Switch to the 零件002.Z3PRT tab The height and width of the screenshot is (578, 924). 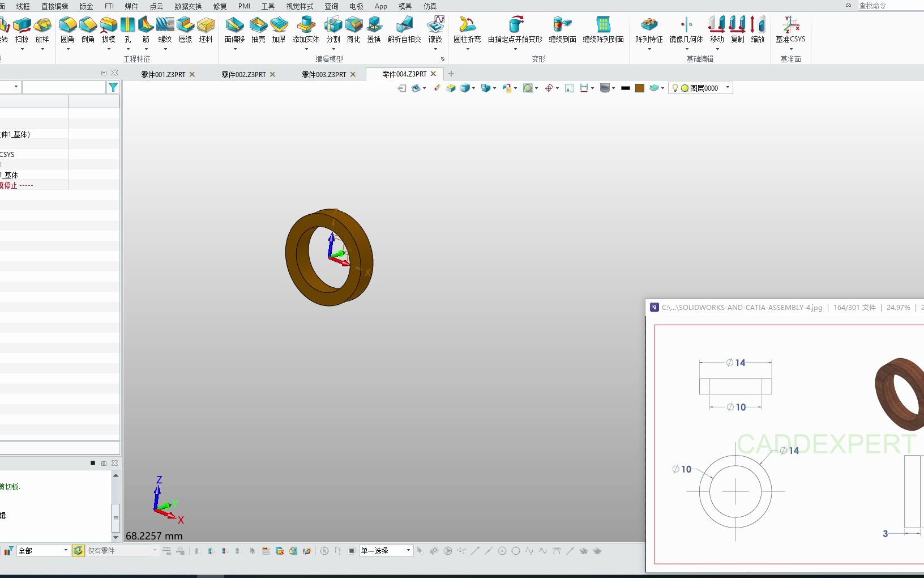pyautogui.click(x=243, y=74)
